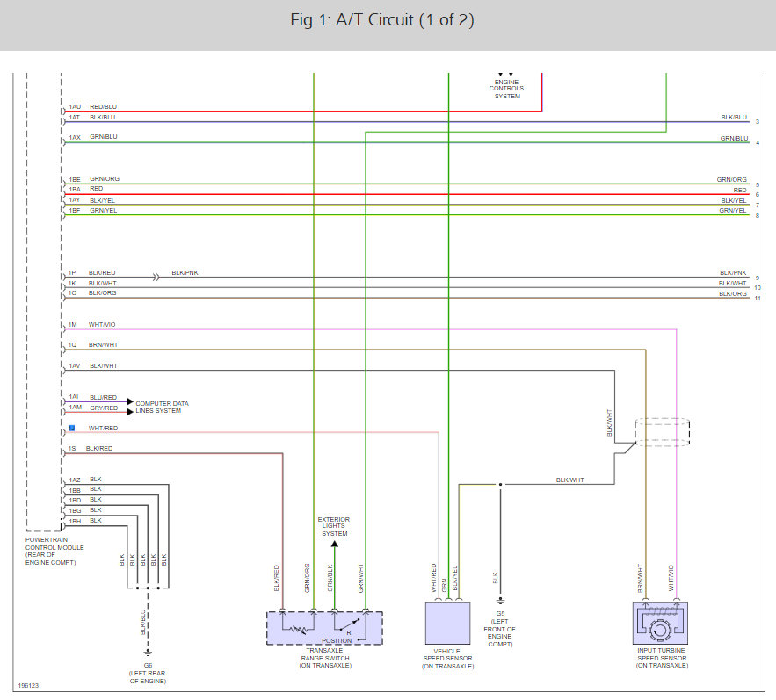The image size is (776, 700).
Task: Select the Transaxle Range Switch dashed box
Action: coord(324,628)
